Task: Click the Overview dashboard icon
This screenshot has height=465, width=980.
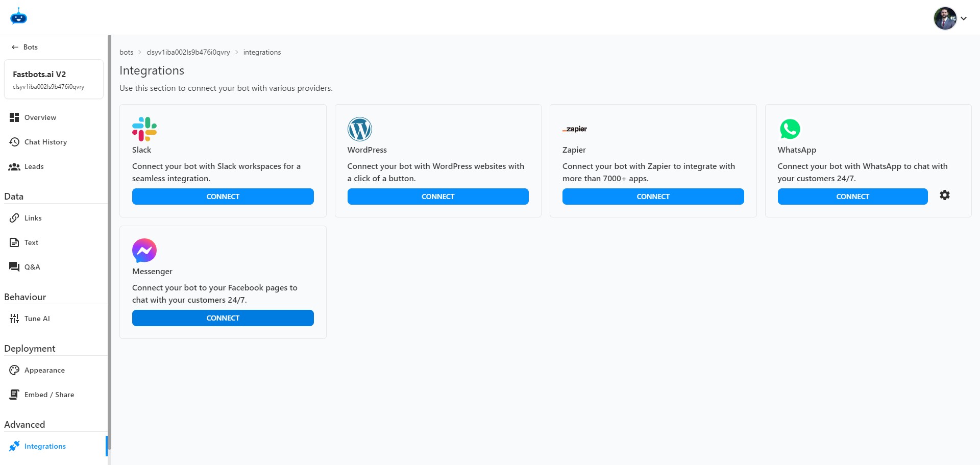Action: (14, 117)
